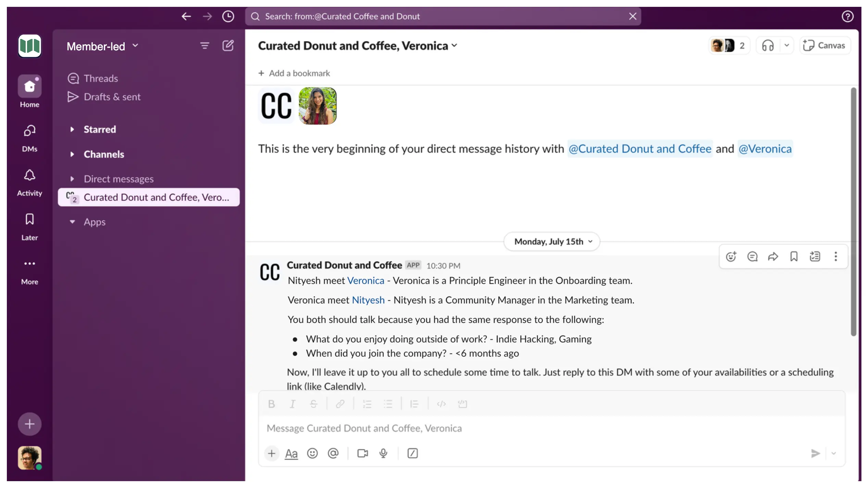Expand the Channels section

pos(72,154)
